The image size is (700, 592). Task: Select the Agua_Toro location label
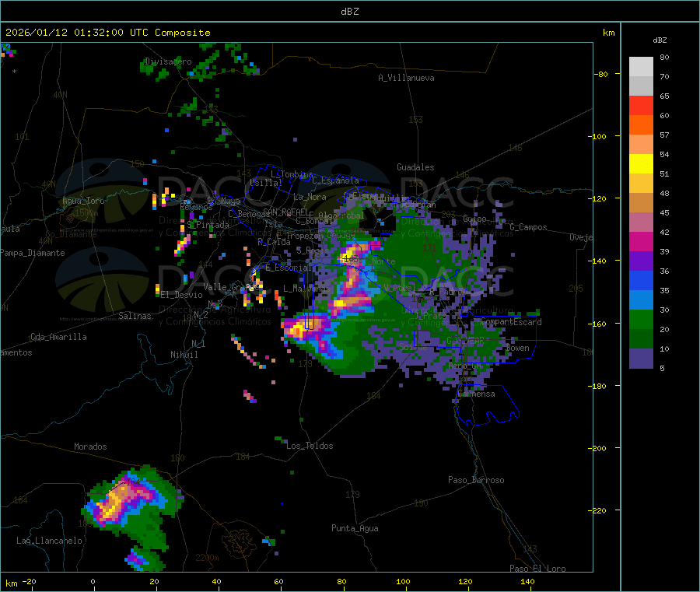tap(83, 201)
